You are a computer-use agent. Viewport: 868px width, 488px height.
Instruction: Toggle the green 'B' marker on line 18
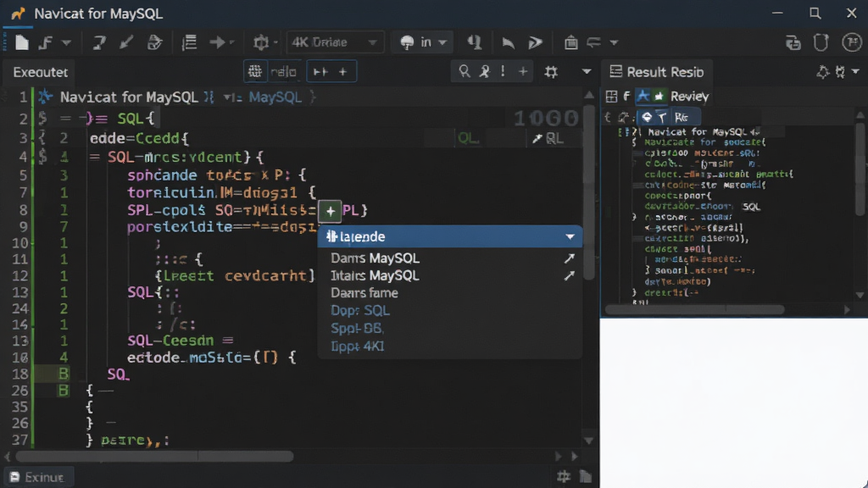tap(64, 374)
